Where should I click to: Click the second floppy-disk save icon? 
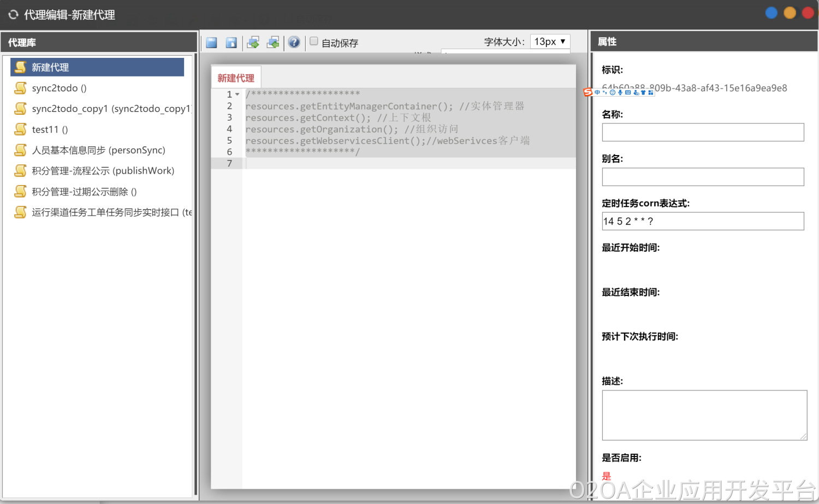(232, 43)
